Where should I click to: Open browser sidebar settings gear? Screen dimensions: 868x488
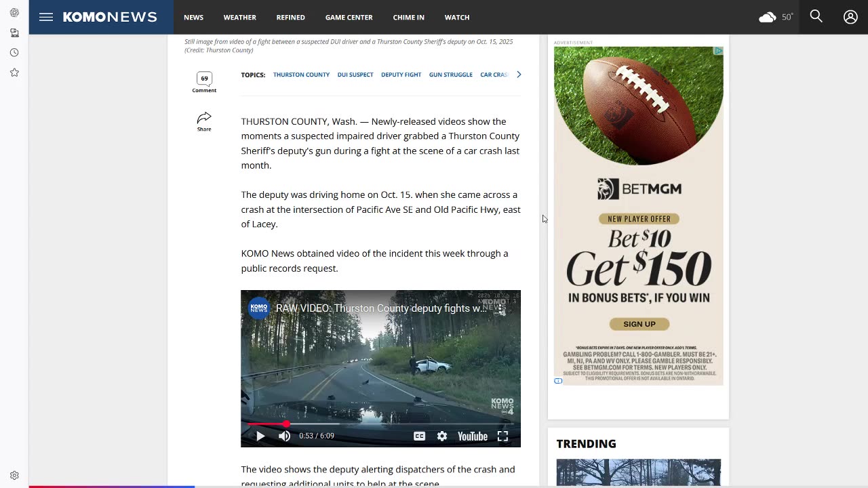click(14, 476)
